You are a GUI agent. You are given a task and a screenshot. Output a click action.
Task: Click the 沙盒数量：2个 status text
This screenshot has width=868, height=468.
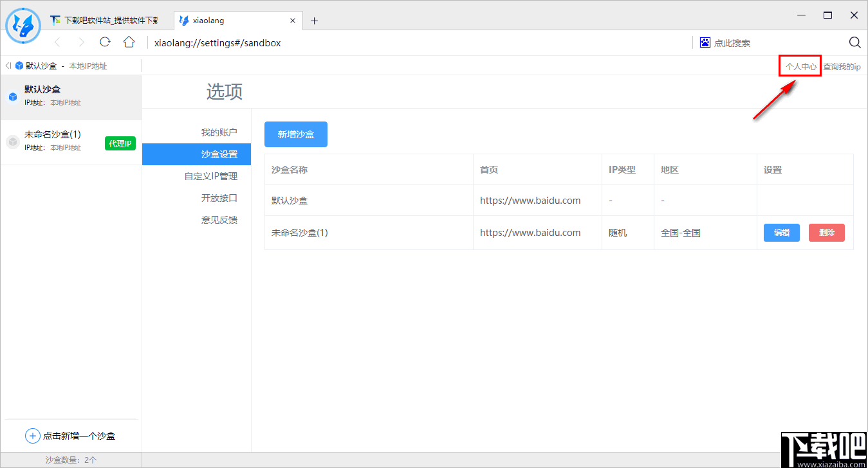tap(71, 460)
